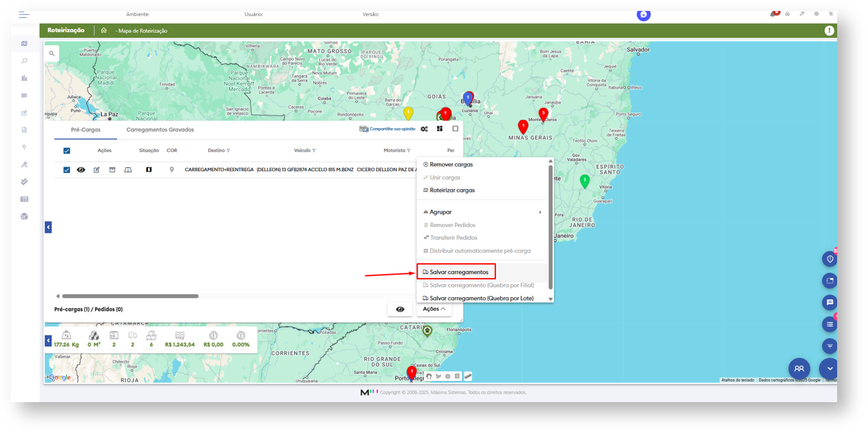The width and height of the screenshot is (868, 433).
Task: Uncheck the CARREGAMENTO+REENTREGA row checkbox
Action: pos(66,170)
